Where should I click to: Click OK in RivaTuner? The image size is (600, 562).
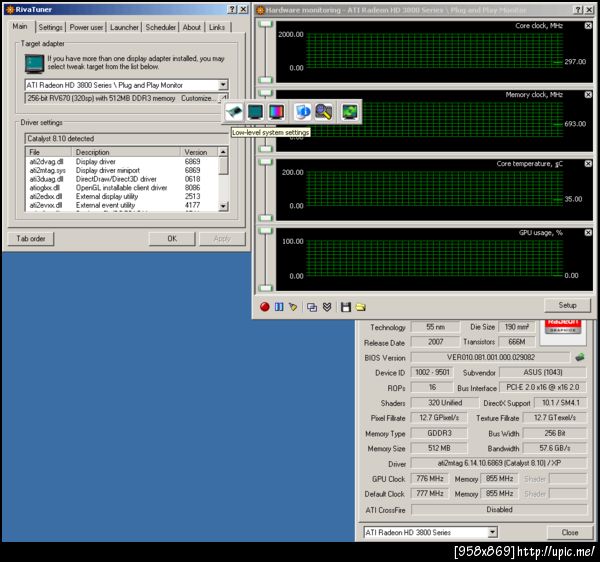172,239
